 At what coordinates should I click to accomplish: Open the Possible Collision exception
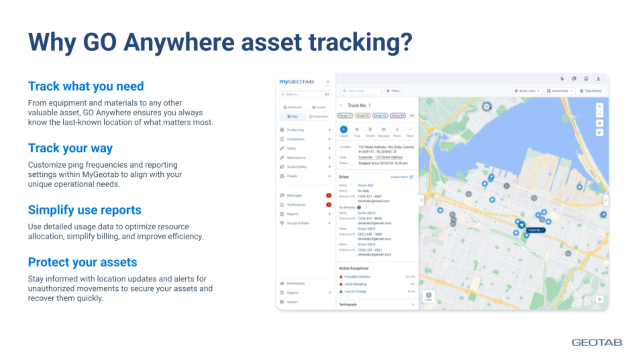357,277
